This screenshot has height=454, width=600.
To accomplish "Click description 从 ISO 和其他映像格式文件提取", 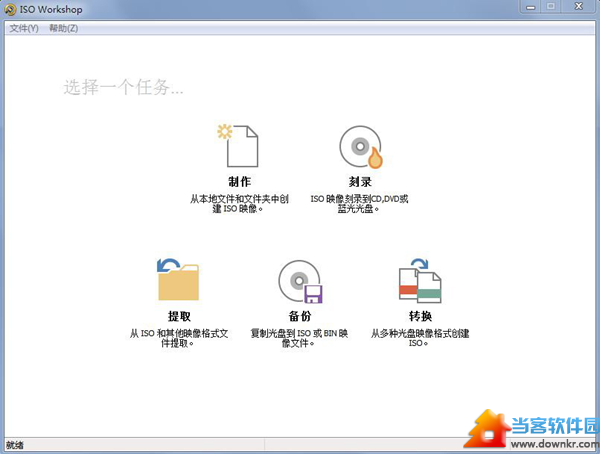I will pos(179,338).
